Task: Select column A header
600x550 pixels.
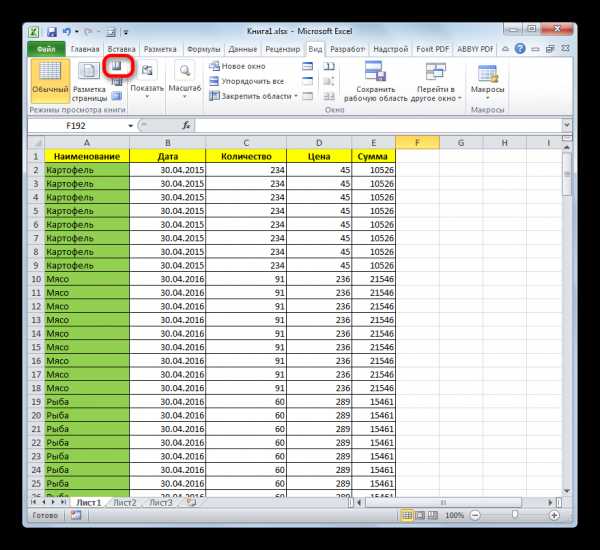Action: 87,143
